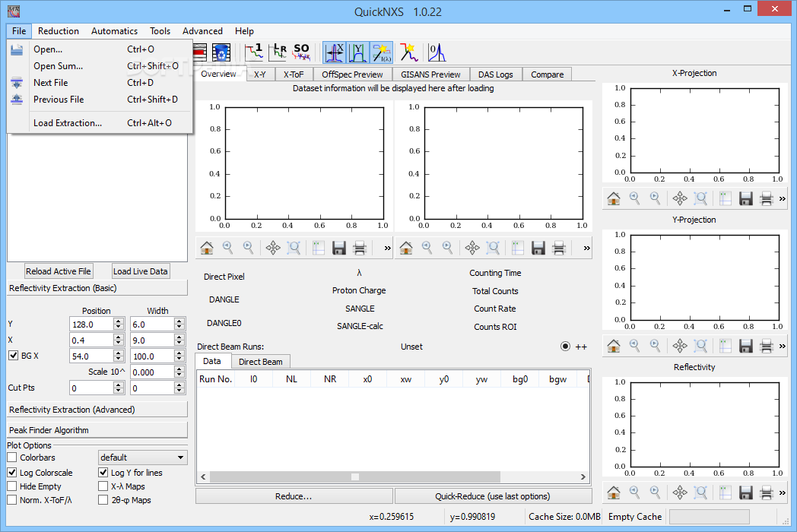The height and width of the screenshot is (532, 797).
Task: Reset left Overview plot with home icon
Action: (x=207, y=248)
